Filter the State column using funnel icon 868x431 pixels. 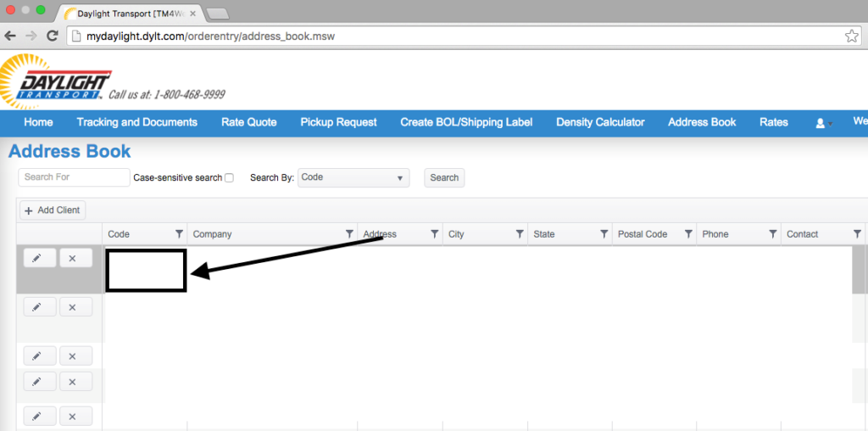[x=604, y=234]
